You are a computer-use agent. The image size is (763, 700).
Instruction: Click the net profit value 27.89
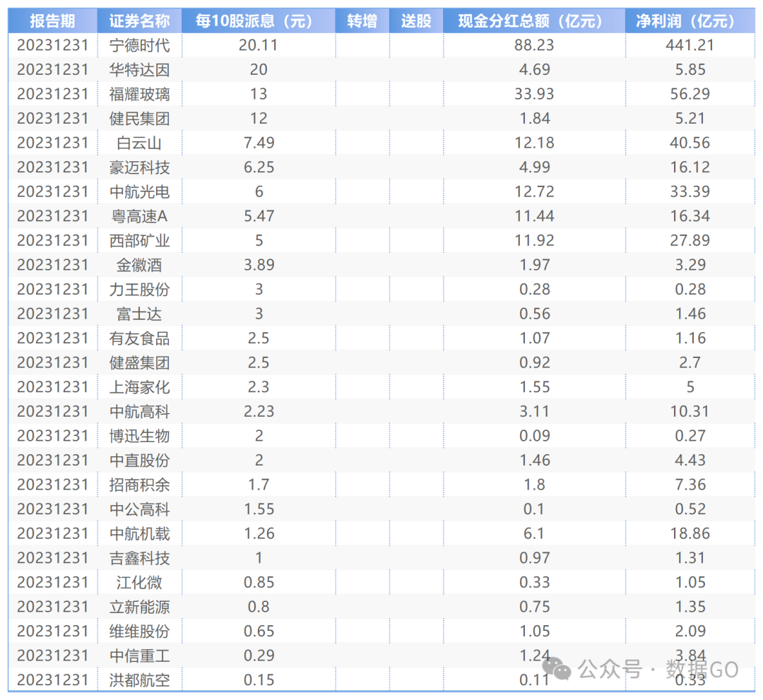point(690,240)
